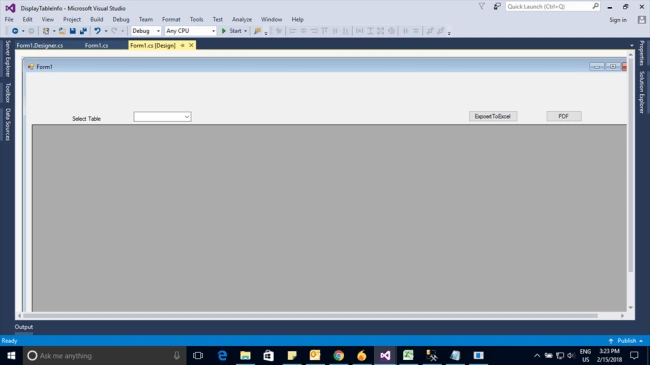The height and width of the screenshot is (365, 650).
Task: Click the Save All toolbar icon
Action: click(83, 31)
